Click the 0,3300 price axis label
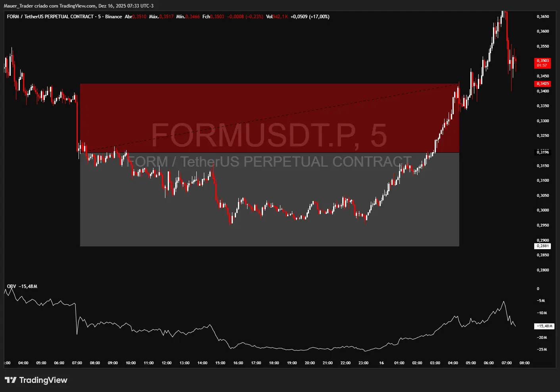 click(x=543, y=121)
